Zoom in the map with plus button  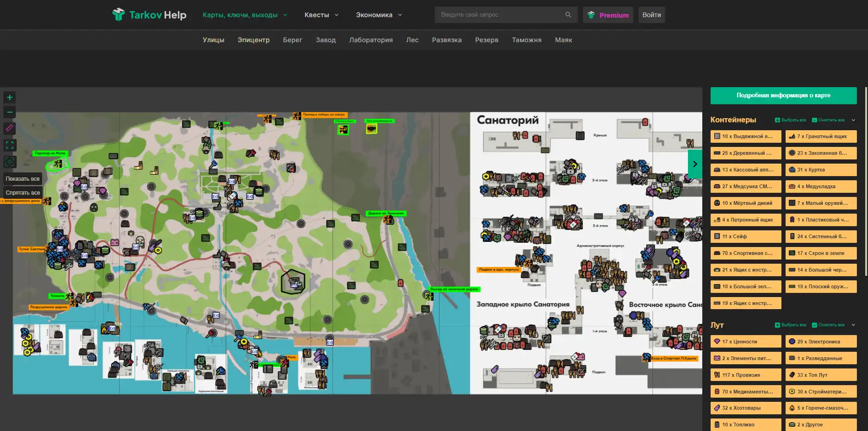10,97
